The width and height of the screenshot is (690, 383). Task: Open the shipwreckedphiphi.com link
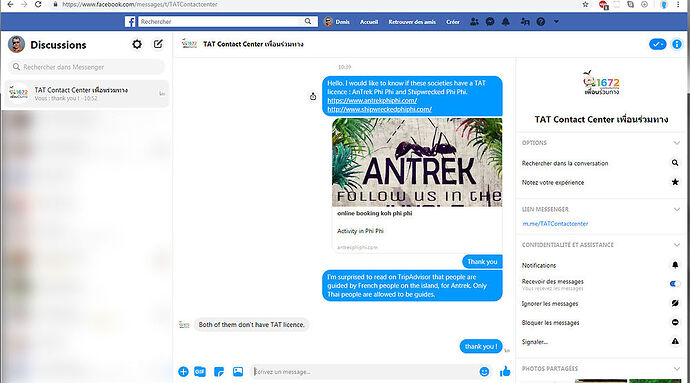point(379,109)
